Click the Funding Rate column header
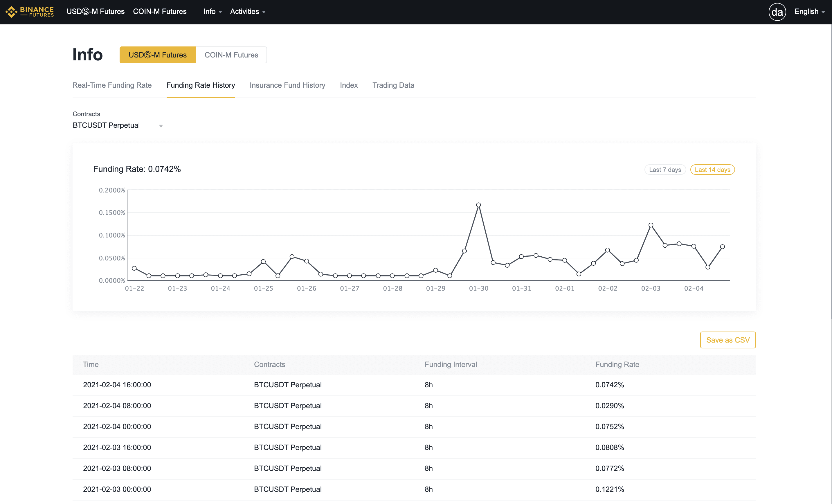The height and width of the screenshot is (504, 832). 617,364
